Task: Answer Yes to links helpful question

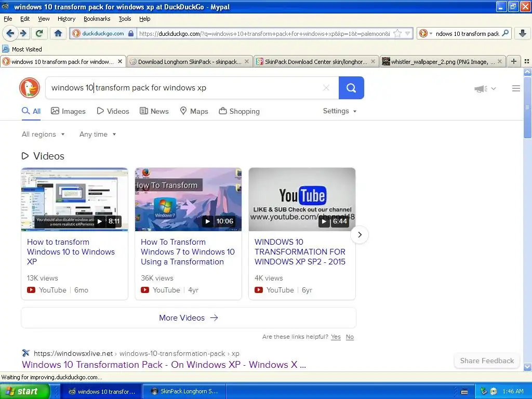Action: point(336,337)
